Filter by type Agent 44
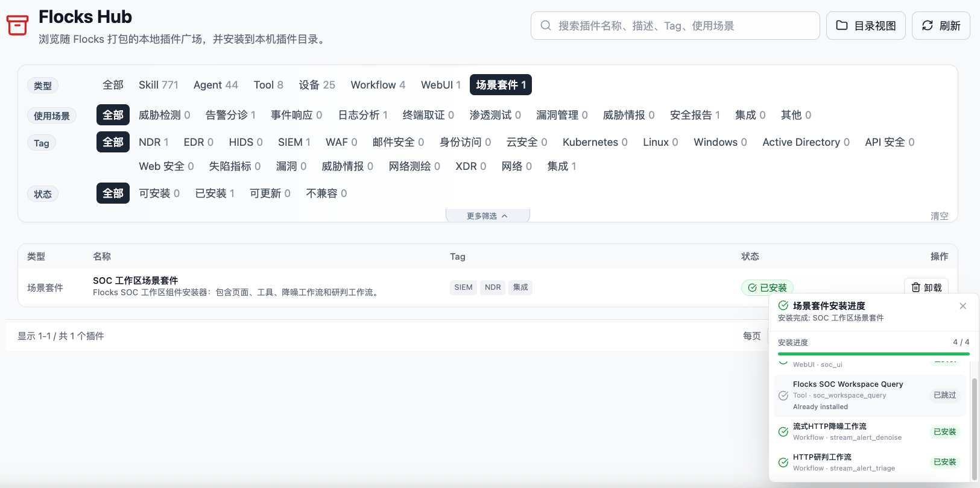This screenshot has width=980, height=488. (216, 85)
